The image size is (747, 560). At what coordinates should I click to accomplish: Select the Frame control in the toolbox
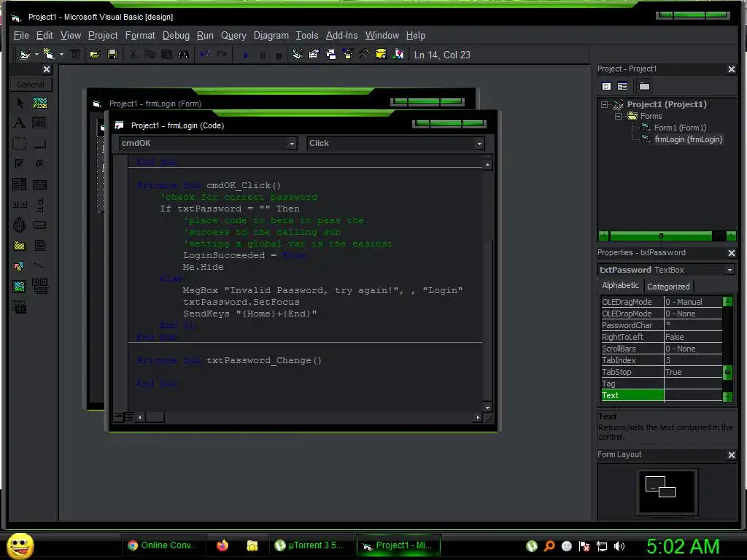[20, 143]
